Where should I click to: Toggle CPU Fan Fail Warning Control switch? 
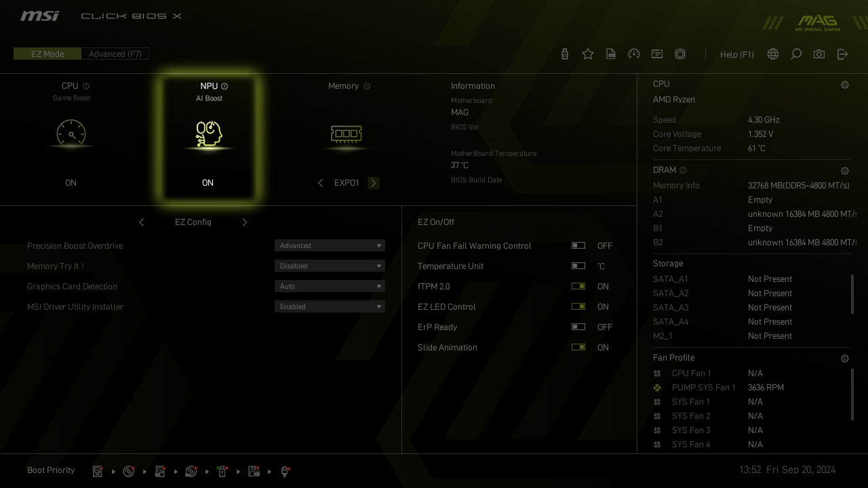(x=578, y=246)
